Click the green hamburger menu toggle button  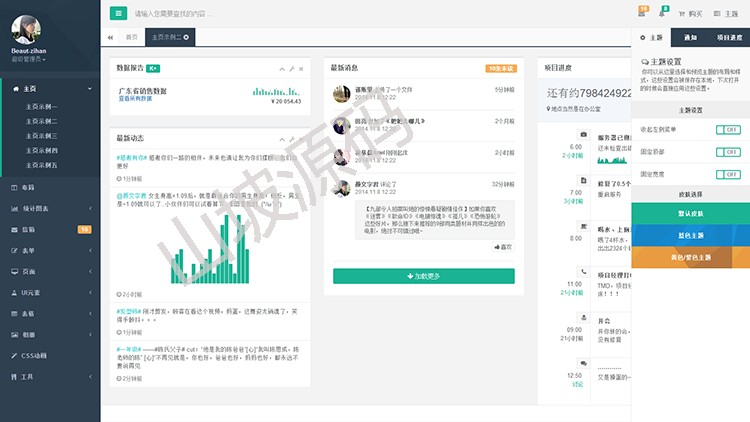[x=118, y=13]
